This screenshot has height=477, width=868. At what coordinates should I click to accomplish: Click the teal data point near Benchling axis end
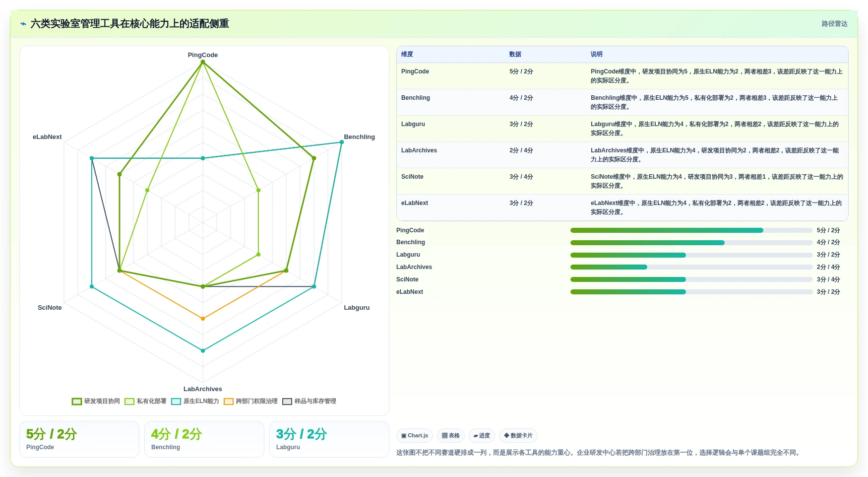(342, 142)
